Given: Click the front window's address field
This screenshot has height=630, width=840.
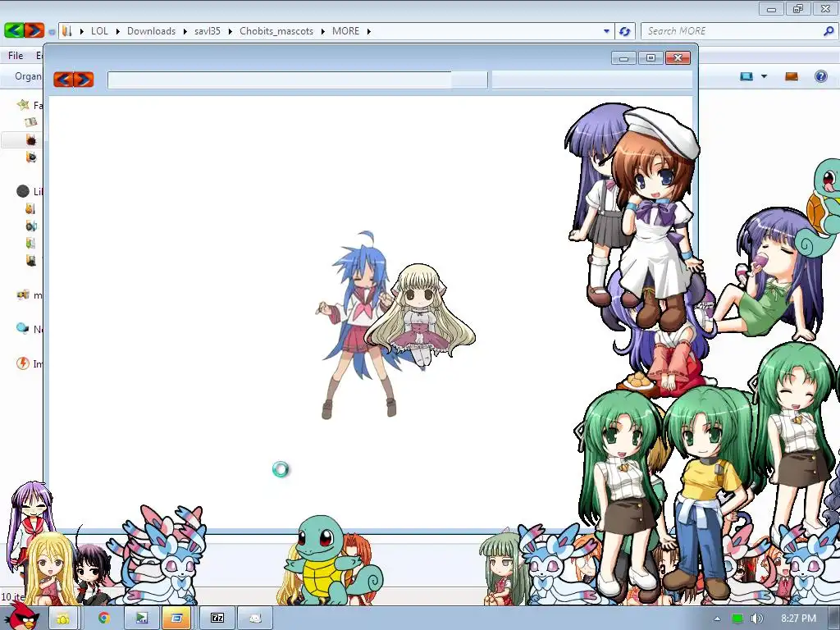Looking at the screenshot, I should point(297,80).
